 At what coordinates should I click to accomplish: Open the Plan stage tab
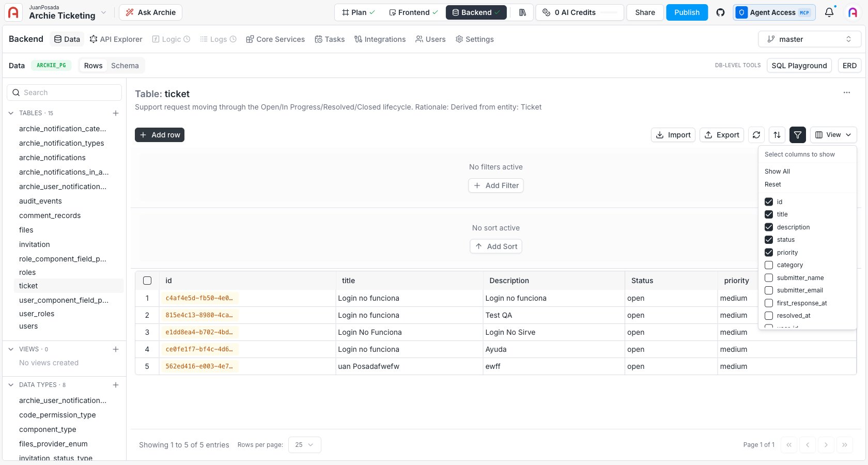[x=359, y=12]
